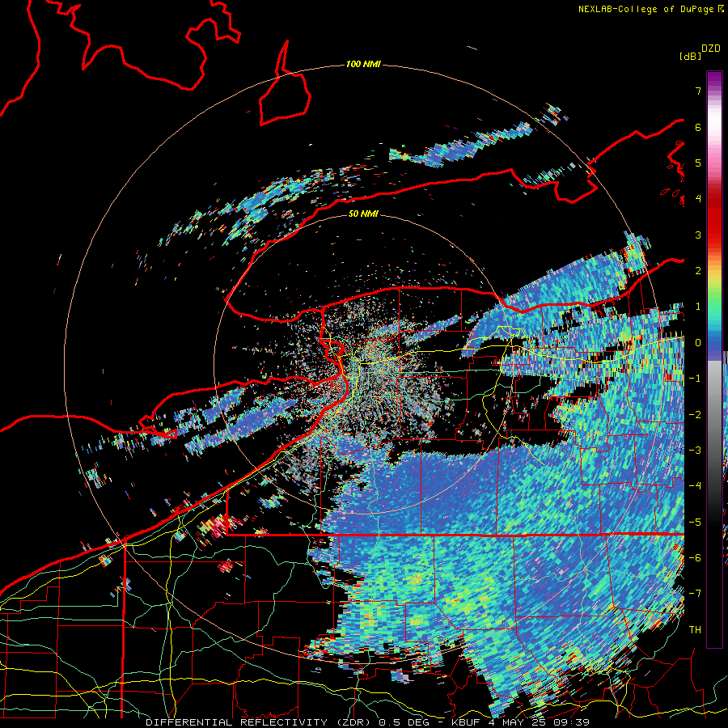Click the DZD legend title
This screenshot has width=728, height=728.
click(x=711, y=49)
